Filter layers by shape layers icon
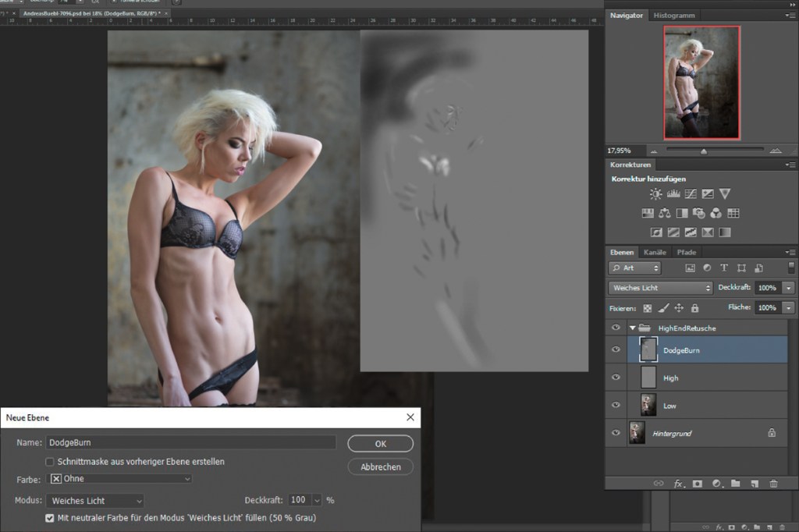This screenshot has height=532, width=799. click(741, 268)
